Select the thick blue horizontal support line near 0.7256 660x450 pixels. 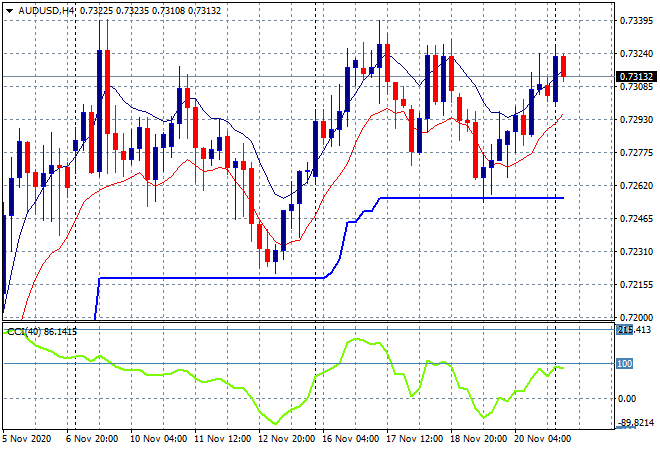tap(471, 198)
